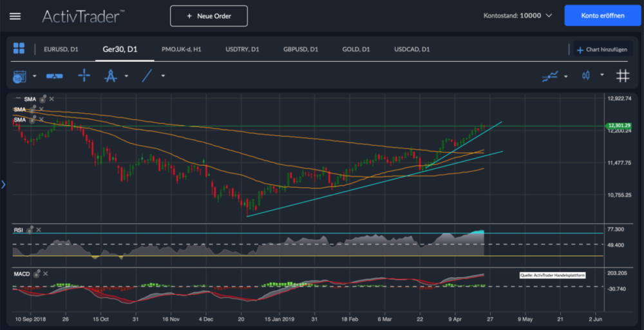
Task: Close the MACD indicator panel
Action: (x=46, y=274)
